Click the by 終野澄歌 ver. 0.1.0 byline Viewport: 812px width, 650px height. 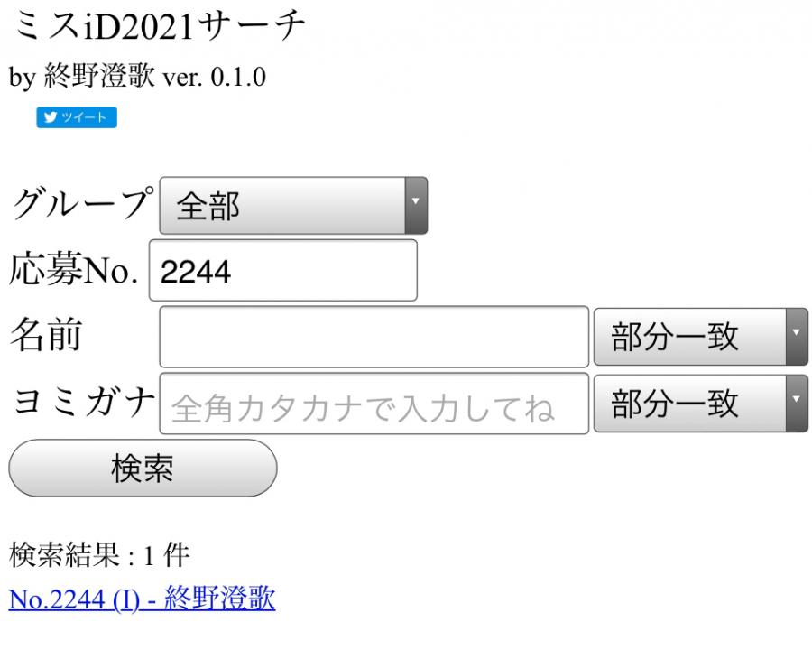pyautogui.click(x=137, y=78)
